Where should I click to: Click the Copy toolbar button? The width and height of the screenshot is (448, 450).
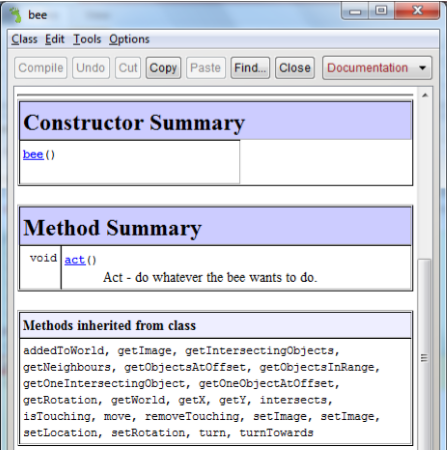163,68
